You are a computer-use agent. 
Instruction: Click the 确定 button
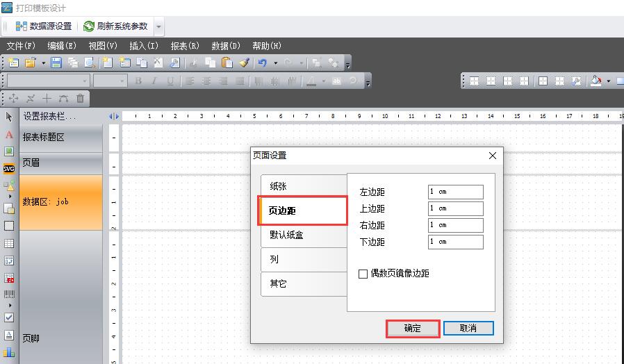click(412, 328)
